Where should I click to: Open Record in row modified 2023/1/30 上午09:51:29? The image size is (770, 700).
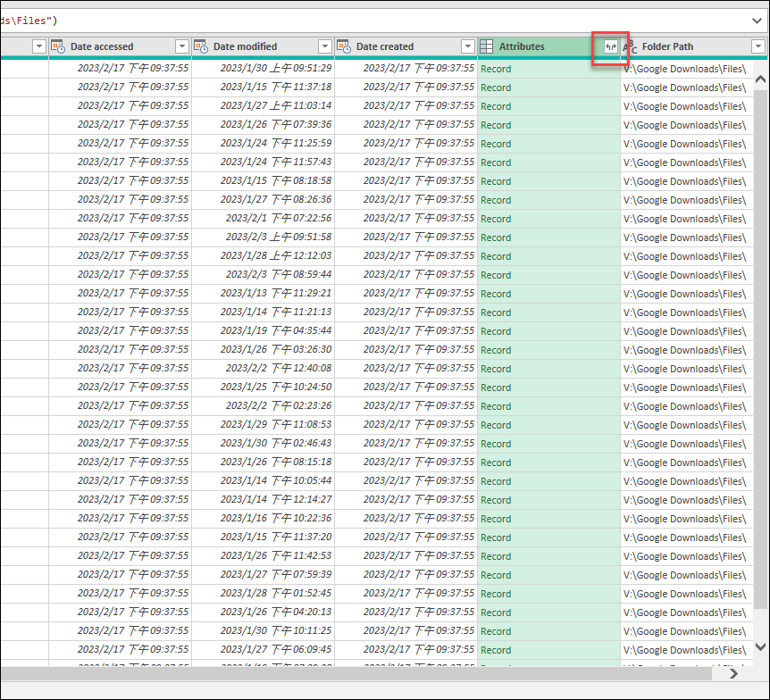tap(496, 69)
